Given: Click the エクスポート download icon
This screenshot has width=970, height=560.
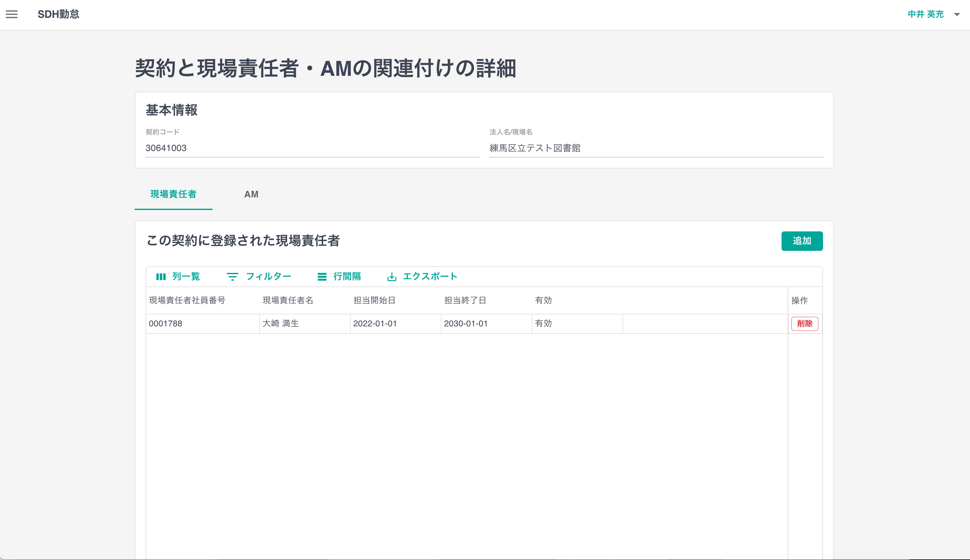Looking at the screenshot, I should click(392, 276).
